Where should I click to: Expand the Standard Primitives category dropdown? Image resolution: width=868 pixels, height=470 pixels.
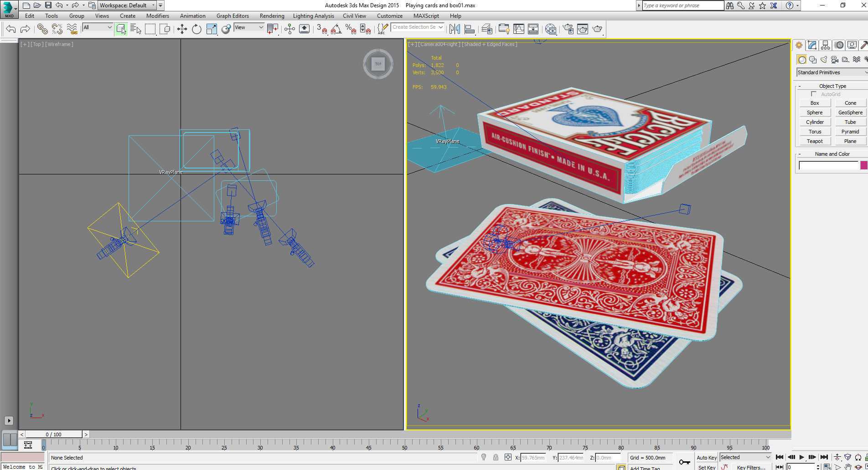point(832,72)
